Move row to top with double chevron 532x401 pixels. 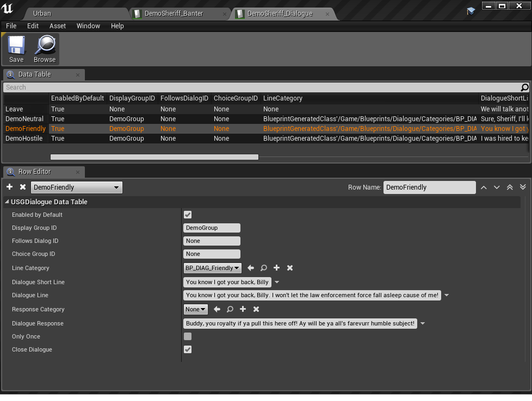510,187
